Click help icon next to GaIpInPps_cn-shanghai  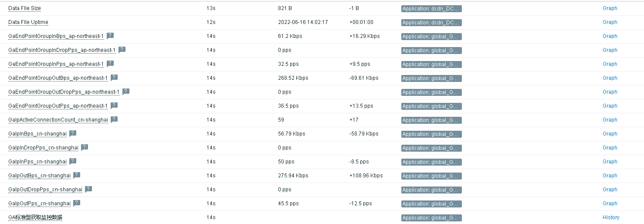[73, 161]
